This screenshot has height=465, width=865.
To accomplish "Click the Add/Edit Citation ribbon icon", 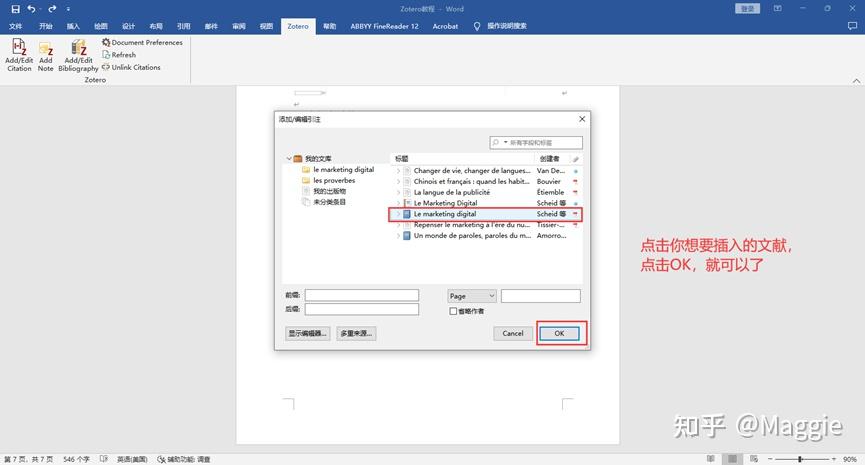I will (19, 47).
